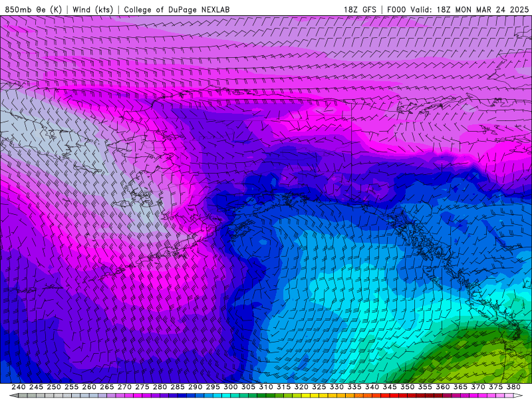
Task: Click the 290 value on the color scale
Action: point(195,387)
